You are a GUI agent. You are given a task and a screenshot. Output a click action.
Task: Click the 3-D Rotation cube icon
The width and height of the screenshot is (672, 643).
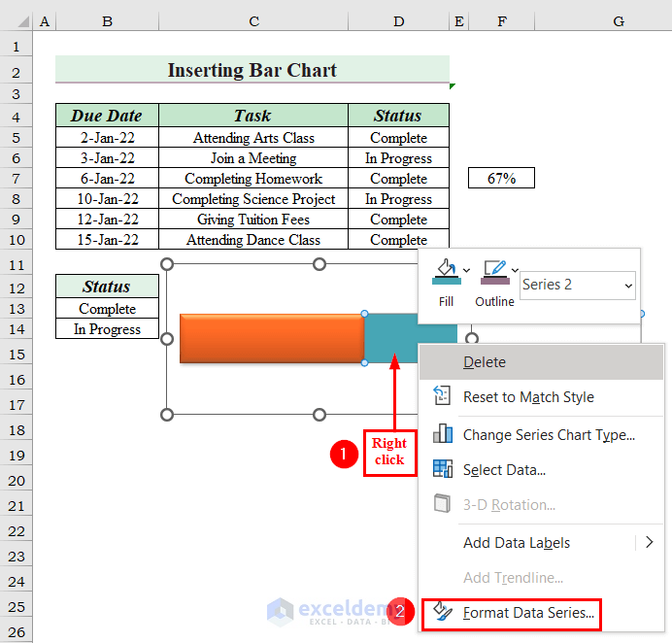pyautogui.click(x=442, y=503)
